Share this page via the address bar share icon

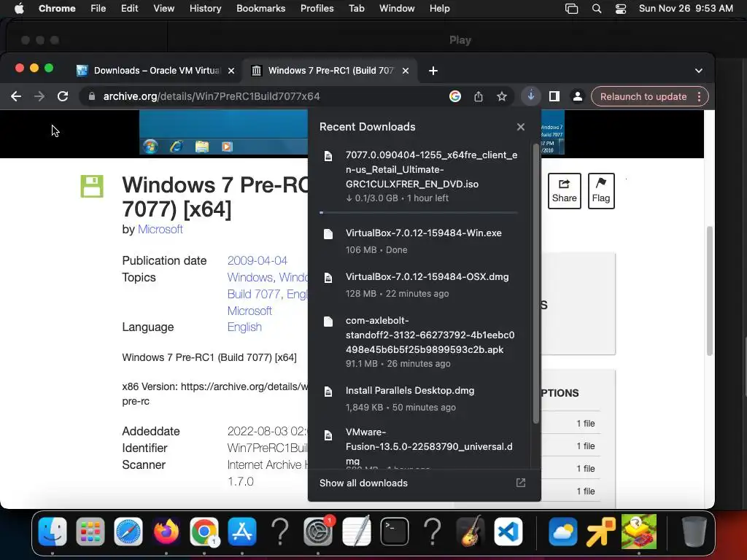click(479, 97)
